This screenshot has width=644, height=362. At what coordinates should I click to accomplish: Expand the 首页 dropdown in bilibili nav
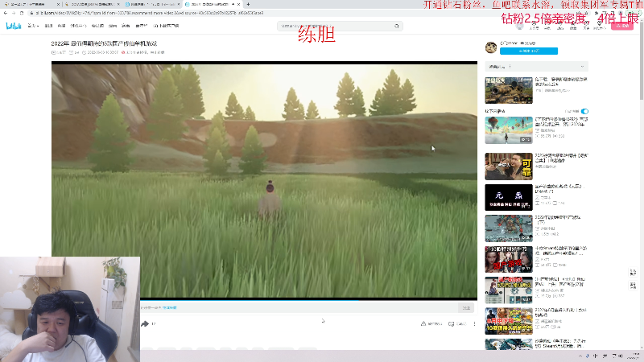coord(33,26)
